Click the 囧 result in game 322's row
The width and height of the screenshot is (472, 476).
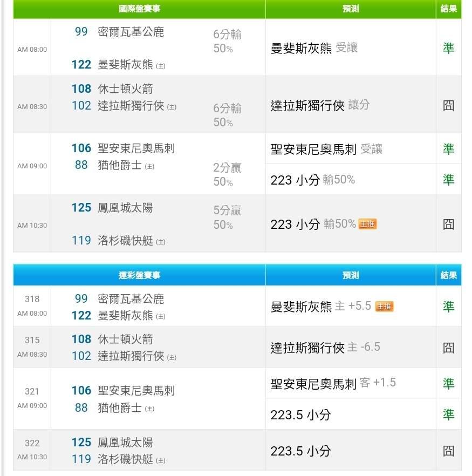point(448,451)
